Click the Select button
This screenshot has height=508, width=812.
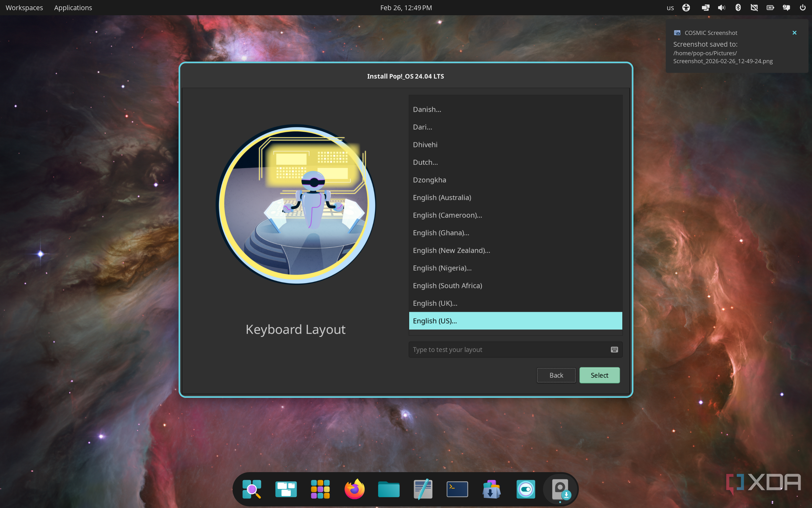(599, 375)
